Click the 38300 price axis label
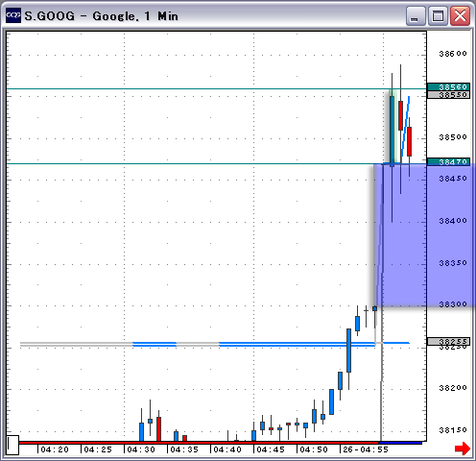Screen dimensions: 476x461 coord(453,303)
